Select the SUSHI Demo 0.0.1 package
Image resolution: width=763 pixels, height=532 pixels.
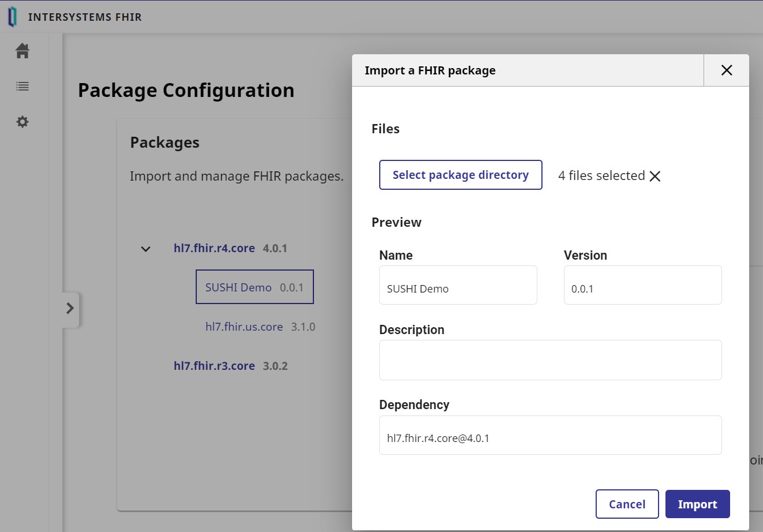click(255, 287)
